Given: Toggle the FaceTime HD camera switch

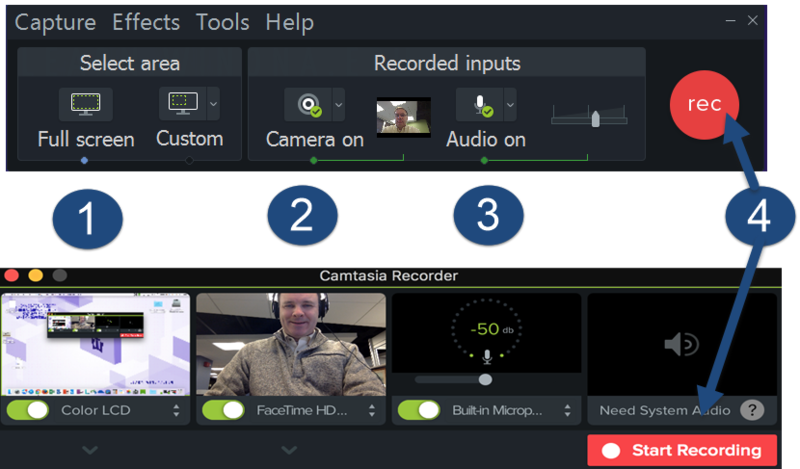Looking at the screenshot, I should click(224, 410).
